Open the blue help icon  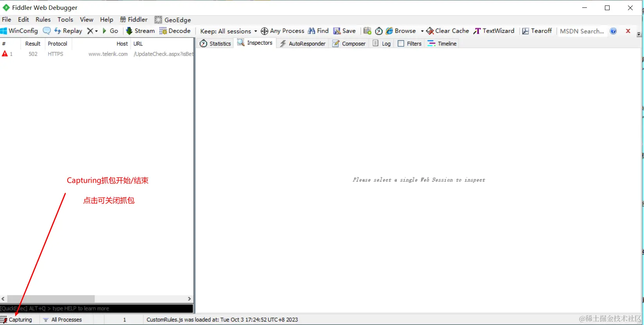click(613, 31)
